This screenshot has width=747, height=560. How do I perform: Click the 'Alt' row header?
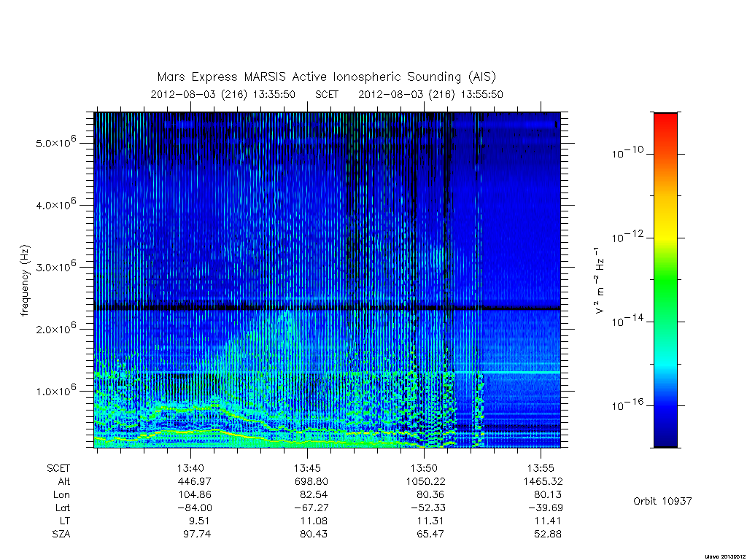pos(64,481)
